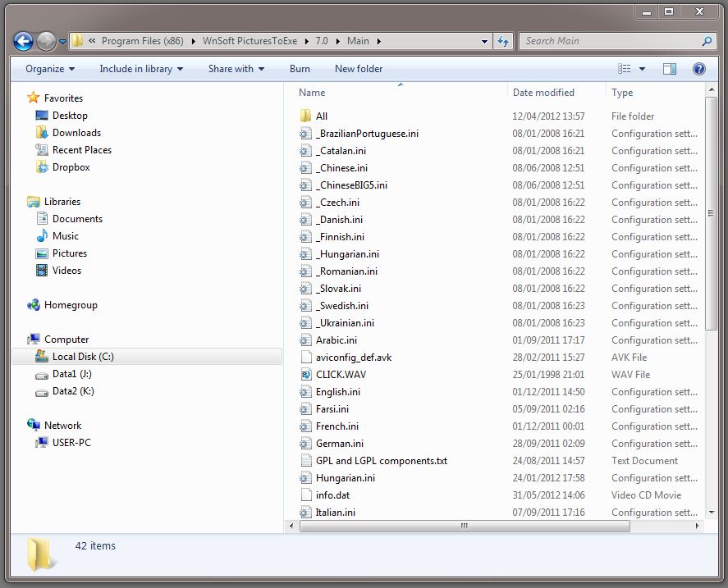Focus the Search Main field
The image size is (728, 588).
[x=619, y=41]
